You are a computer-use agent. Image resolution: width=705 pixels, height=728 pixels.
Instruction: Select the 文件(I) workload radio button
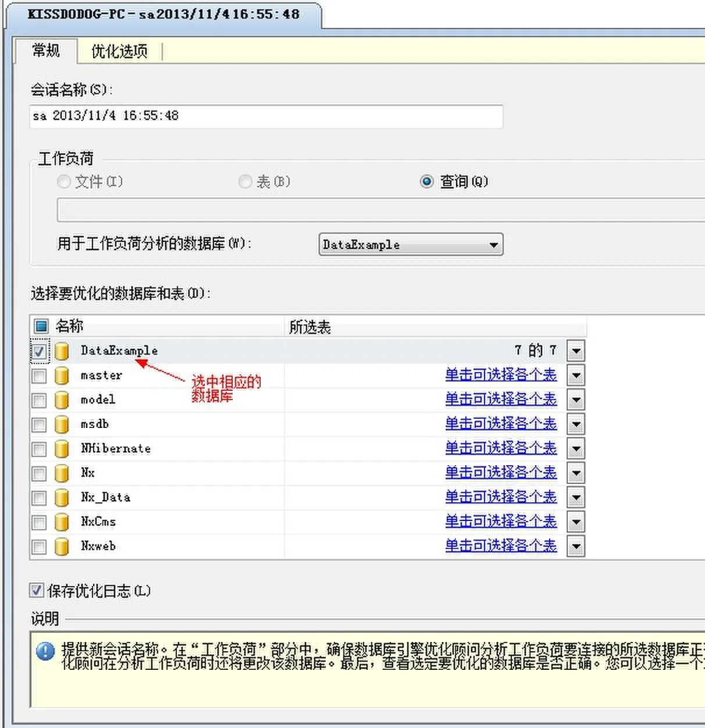pyautogui.click(x=63, y=181)
